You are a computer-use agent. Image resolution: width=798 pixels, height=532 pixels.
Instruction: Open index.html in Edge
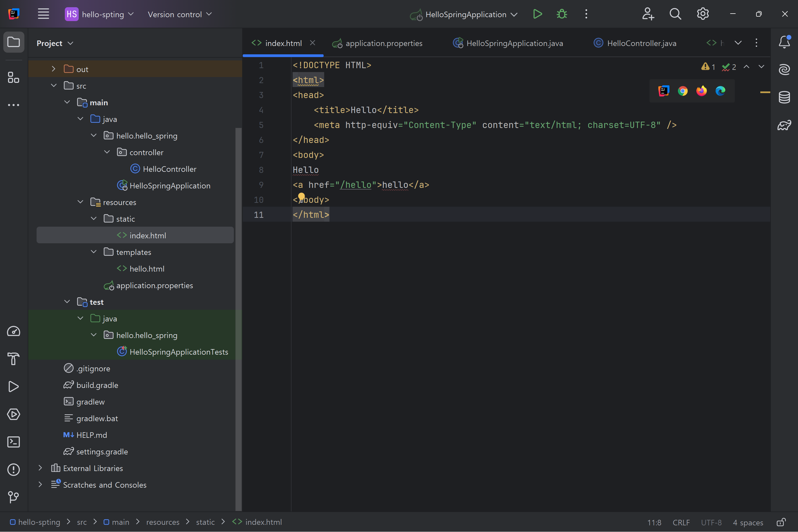[720, 91]
